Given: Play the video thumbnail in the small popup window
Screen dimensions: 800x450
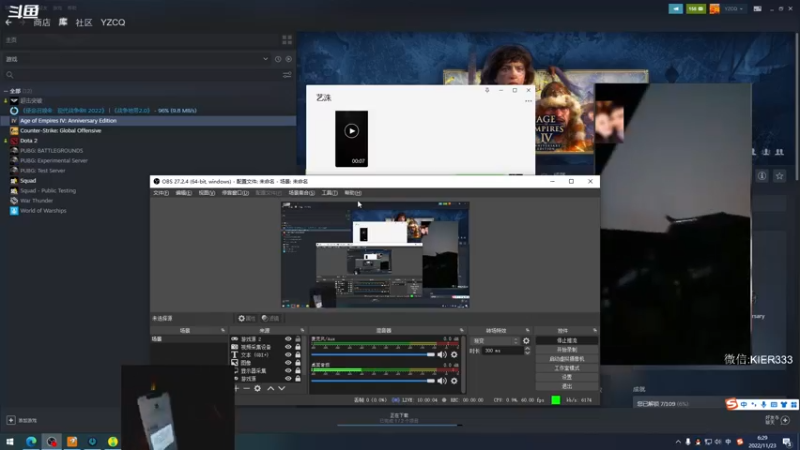Looking at the screenshot, I should click(x=351, y=131).
